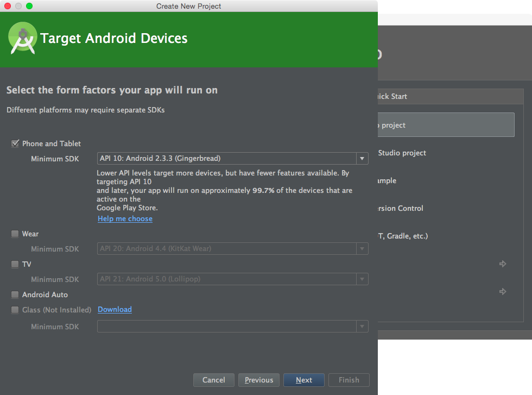Open the TV Minimum SDK dropdown
This screenshot has width=532, height=395.
(x=362, y=279)
